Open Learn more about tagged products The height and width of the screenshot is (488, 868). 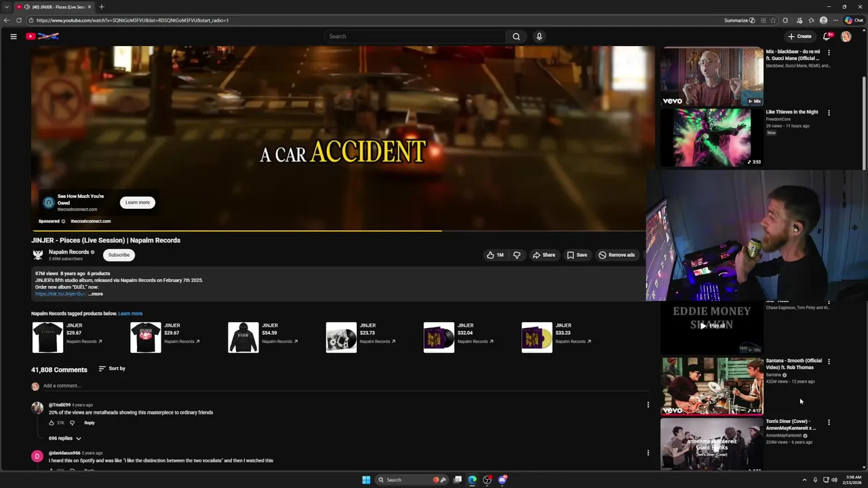point(130,314)
